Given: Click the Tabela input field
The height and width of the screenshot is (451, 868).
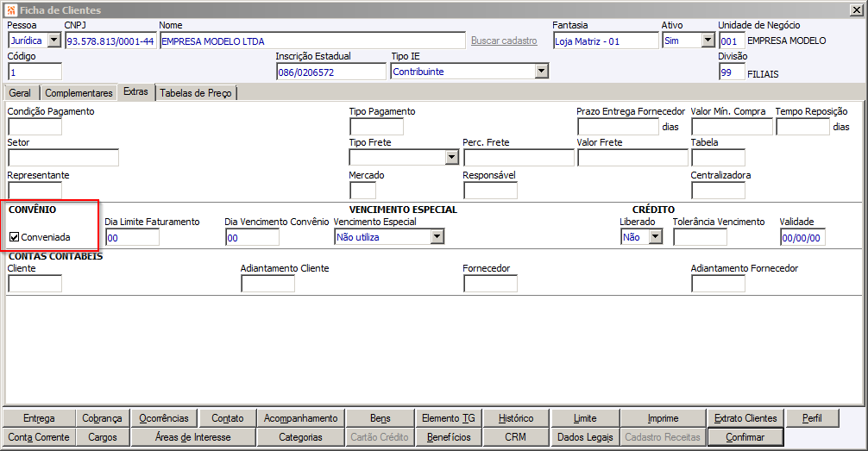Looking at the screenshot, I should 719,158.
